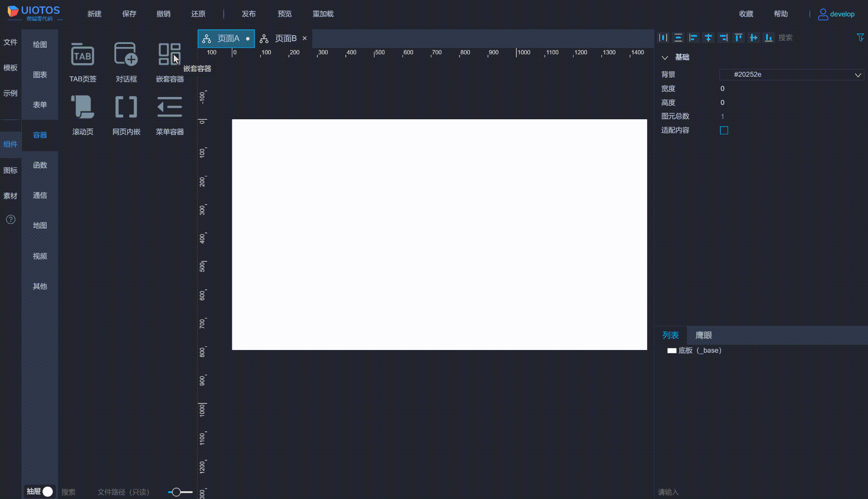Select the 对话框 dialog component

coord(126,62)
